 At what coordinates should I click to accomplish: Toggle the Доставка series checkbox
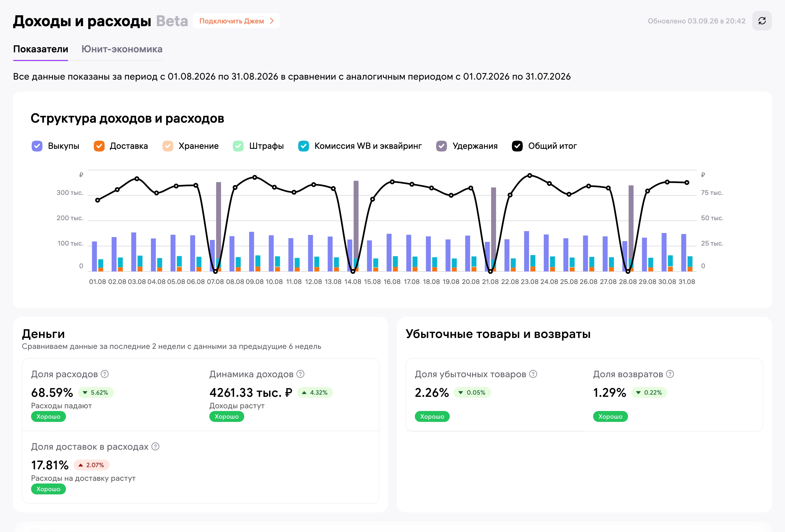pos(99,146)
